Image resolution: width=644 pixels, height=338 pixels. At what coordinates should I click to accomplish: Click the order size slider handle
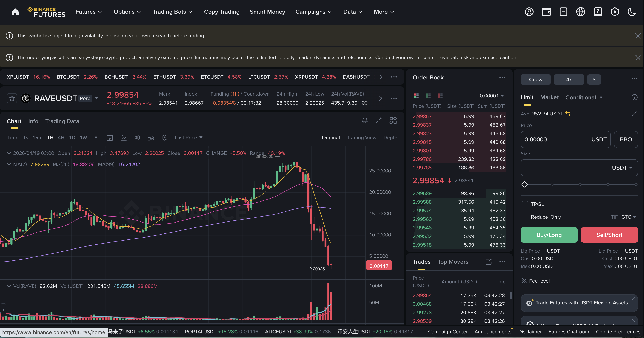pos(524,184)
